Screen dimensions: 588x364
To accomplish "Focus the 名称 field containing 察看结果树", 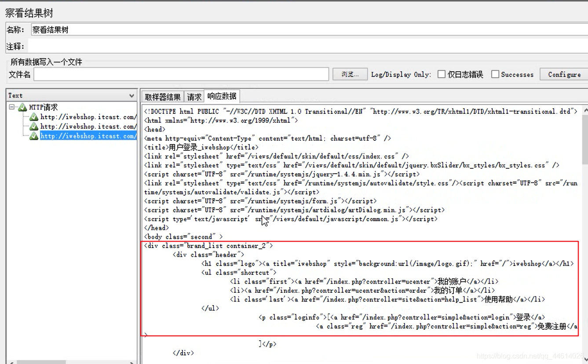I will click(x=310, y=30).
